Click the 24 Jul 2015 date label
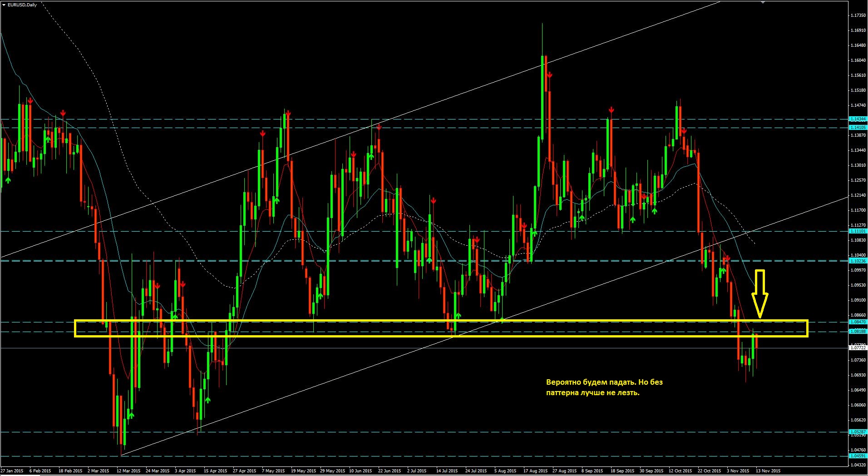 tap(476, 471)
